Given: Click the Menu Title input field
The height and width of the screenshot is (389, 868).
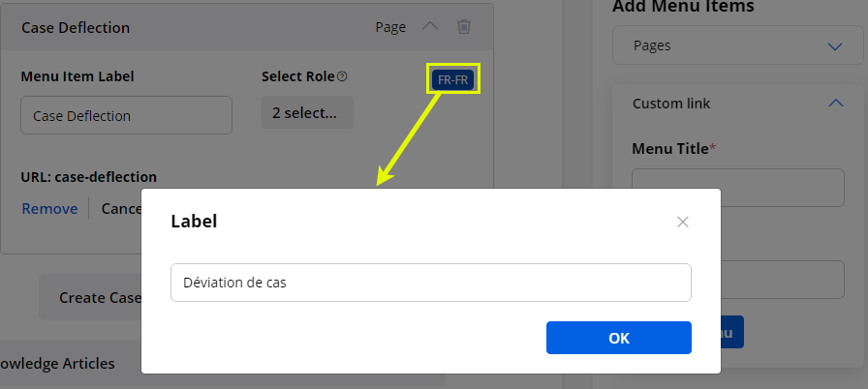Looking at the screenshot, I should 737,188.
